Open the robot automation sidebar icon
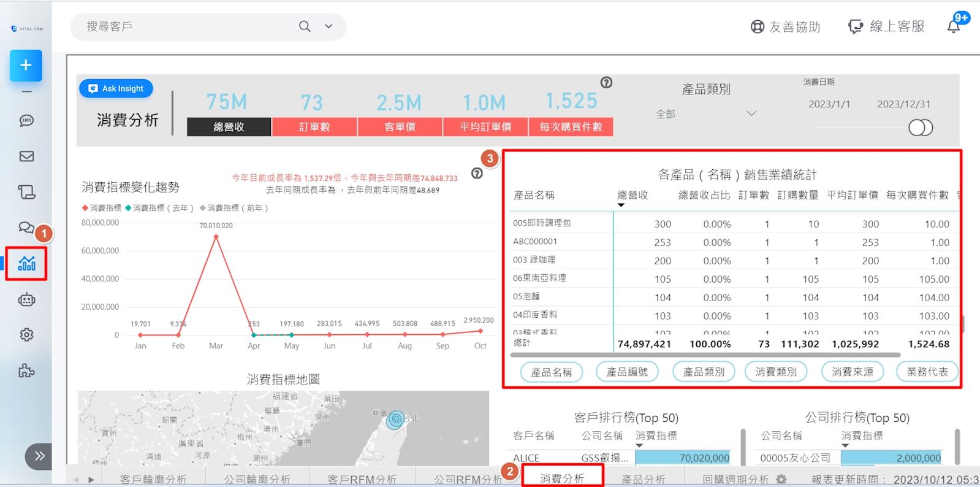 [26, 300]
